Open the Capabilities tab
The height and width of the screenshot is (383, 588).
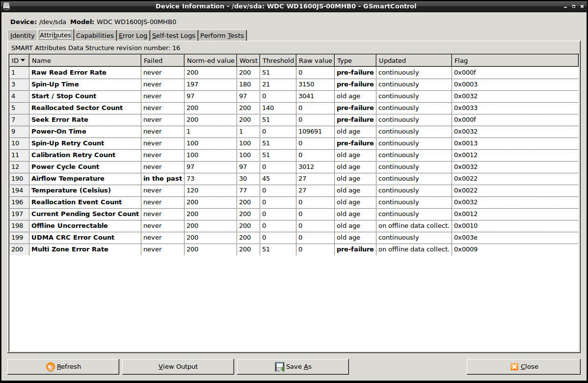pos(95,35)
